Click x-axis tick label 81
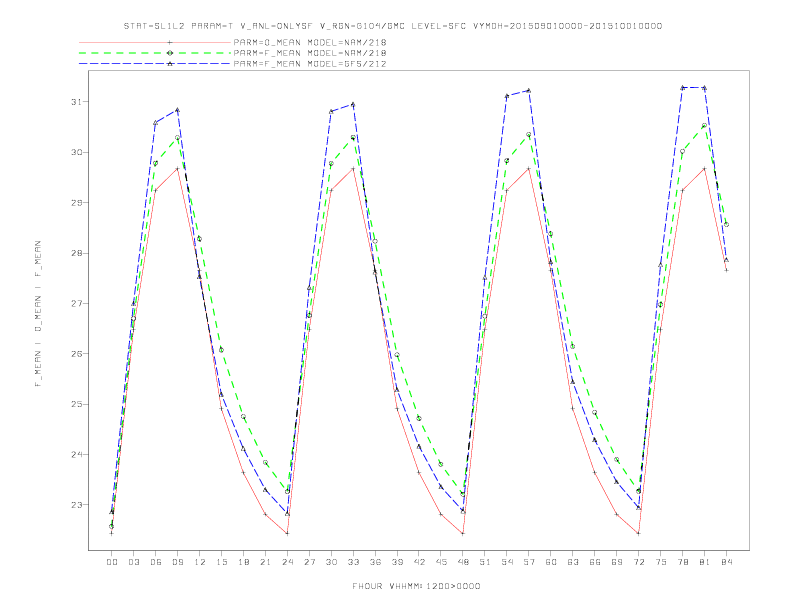Image resolution: width=792 pixels, height=612 pixels. coord(705,562)
